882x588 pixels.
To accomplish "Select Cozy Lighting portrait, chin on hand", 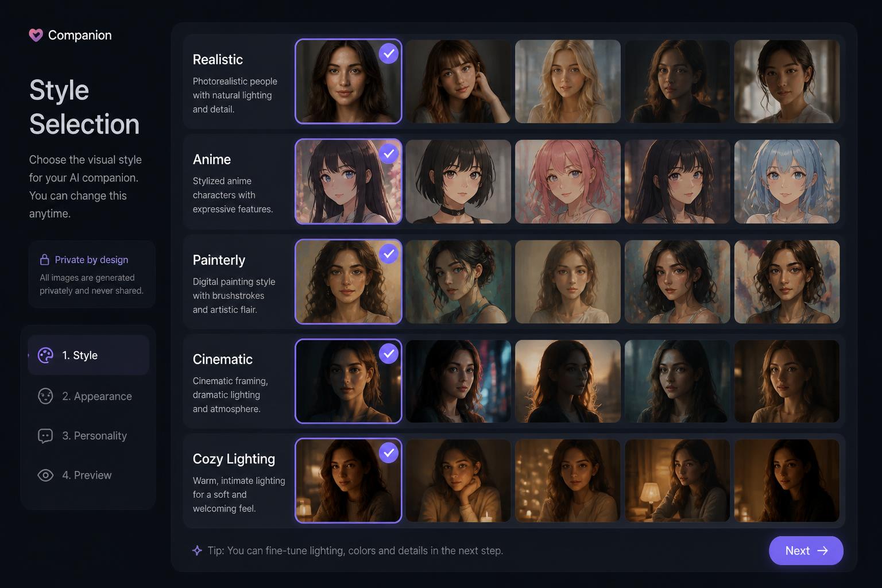I will [458, 481].
